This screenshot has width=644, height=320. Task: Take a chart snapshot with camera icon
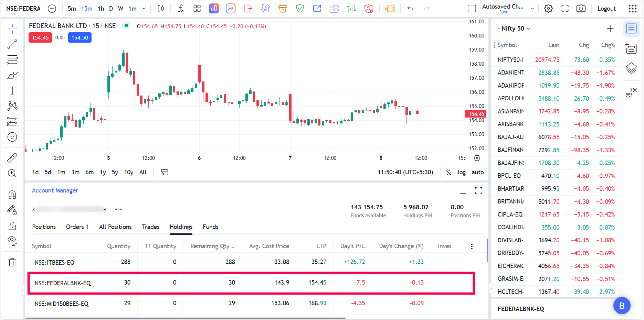coord(581,9)
